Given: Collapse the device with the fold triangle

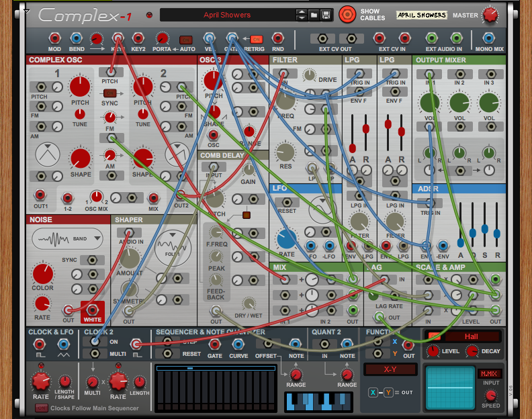Looking at the screenshot, I should pos(26,12).
